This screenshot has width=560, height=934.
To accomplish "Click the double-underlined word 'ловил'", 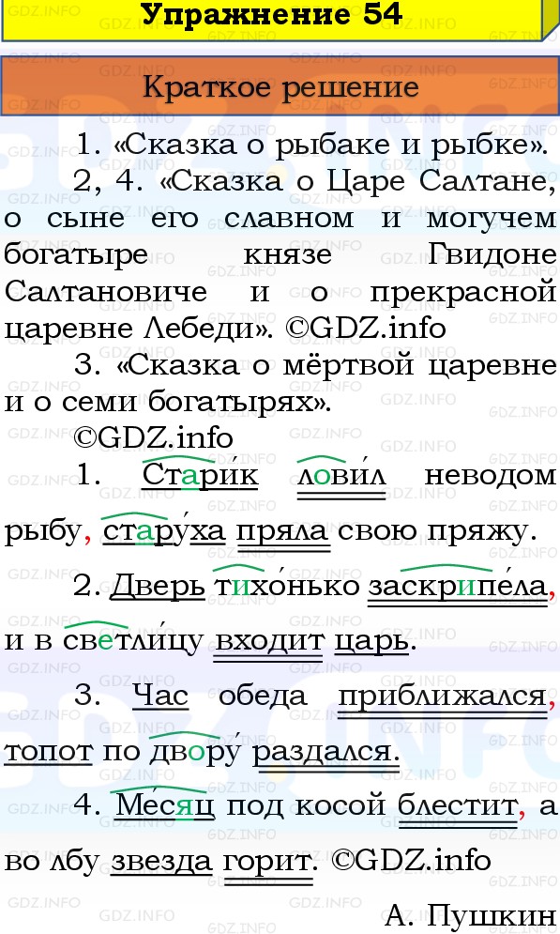I will (x=341, y=475).
